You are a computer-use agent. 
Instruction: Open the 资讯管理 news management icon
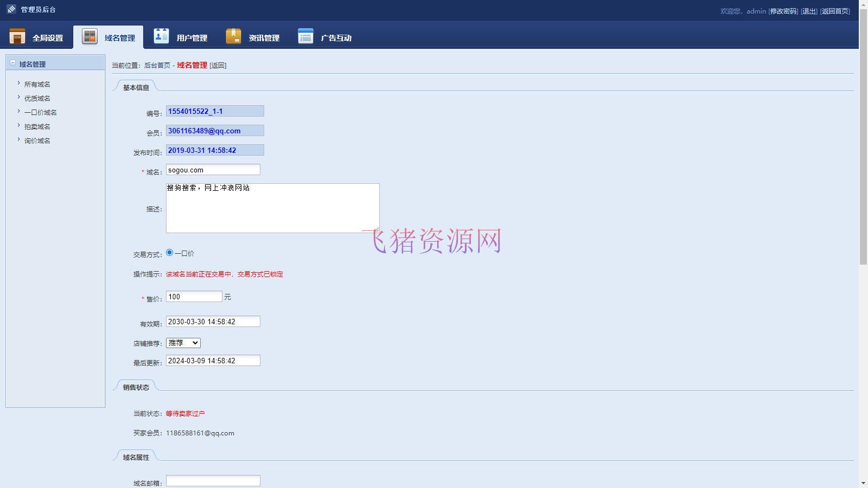point(233,35)
